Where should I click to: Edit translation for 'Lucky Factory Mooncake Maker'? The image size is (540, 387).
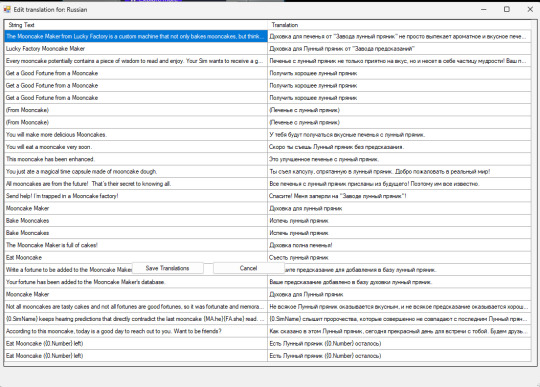coord(399,49)
